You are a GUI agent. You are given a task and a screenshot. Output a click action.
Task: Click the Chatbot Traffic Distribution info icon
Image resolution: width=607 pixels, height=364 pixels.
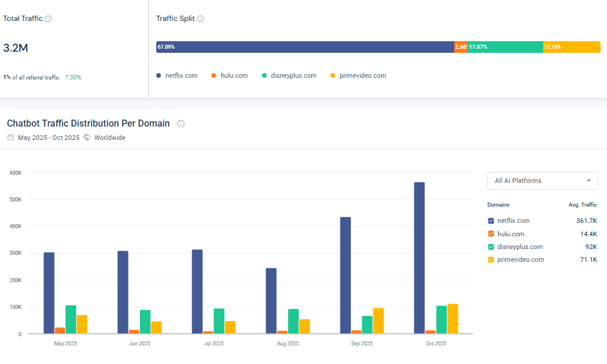coord(181,124)
